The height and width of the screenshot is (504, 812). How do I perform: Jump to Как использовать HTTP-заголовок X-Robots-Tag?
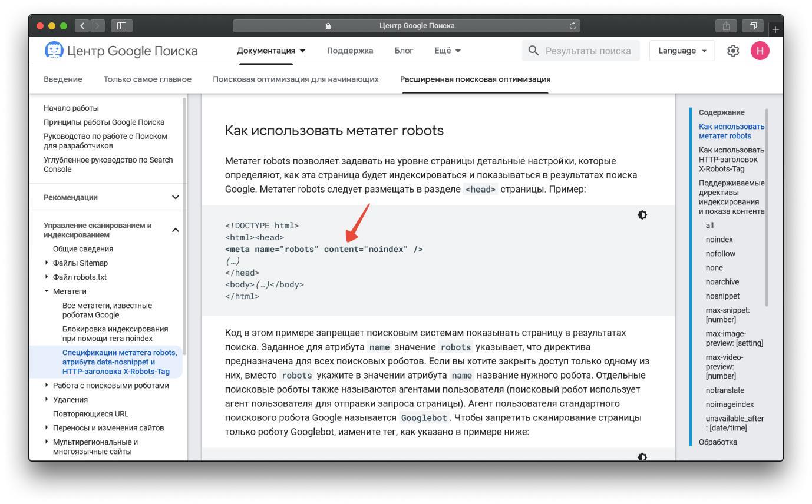point(731,160)
